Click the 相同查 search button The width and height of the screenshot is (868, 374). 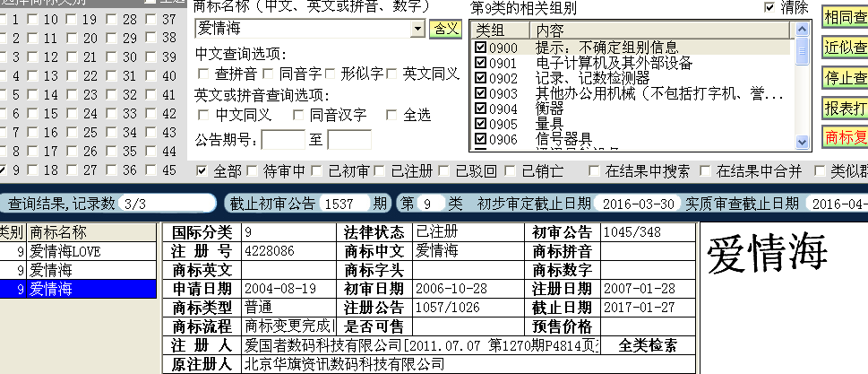pos(845,18)
